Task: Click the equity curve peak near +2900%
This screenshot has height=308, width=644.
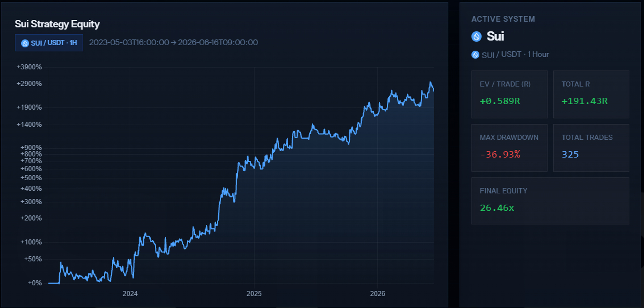Action: tap(430, 83)
